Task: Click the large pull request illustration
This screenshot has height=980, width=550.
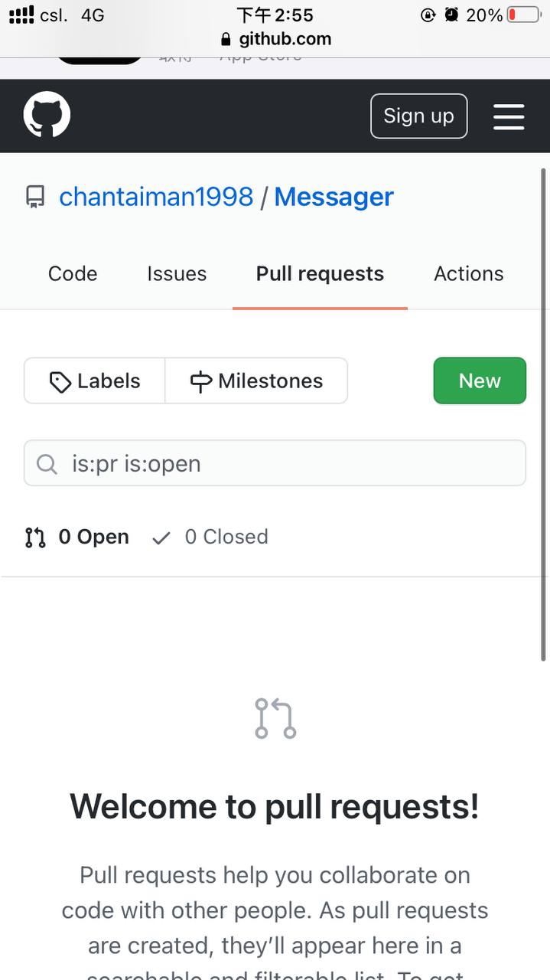Action: point(275,718)
